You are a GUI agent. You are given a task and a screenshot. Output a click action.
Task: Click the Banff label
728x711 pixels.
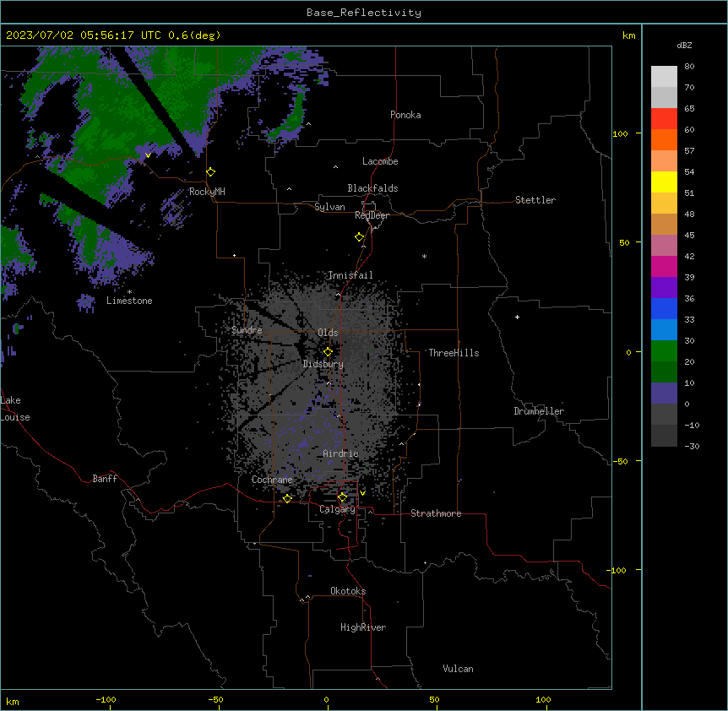tap(105, 479)
